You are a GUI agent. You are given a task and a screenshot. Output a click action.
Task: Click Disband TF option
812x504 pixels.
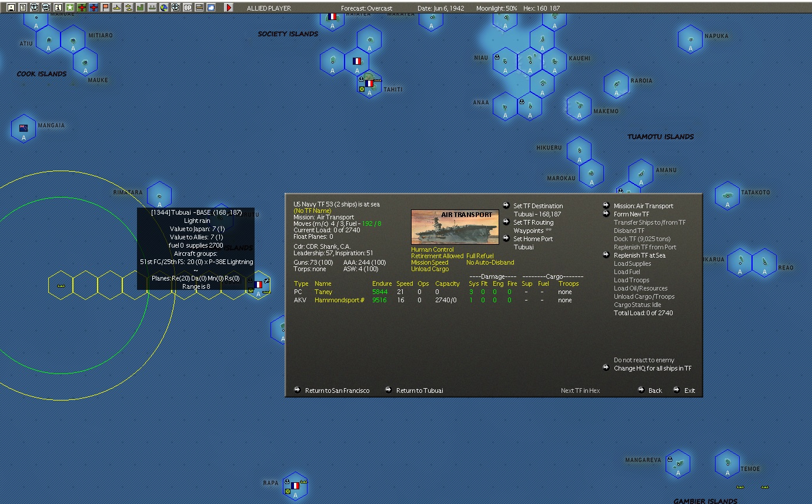629,231
